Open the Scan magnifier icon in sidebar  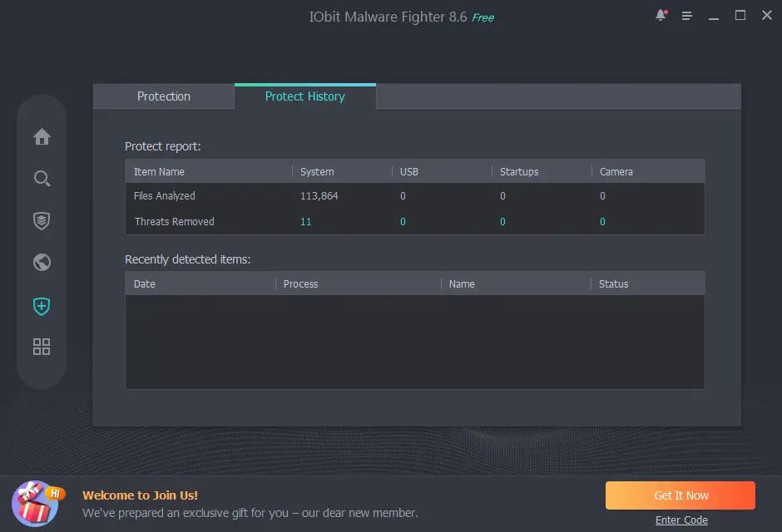[x=42, y=179]
